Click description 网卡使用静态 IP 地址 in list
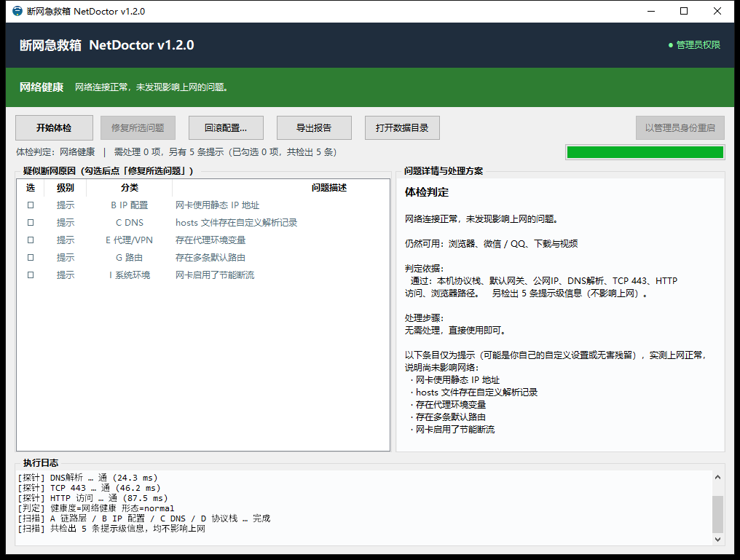 tap(218, 205)
